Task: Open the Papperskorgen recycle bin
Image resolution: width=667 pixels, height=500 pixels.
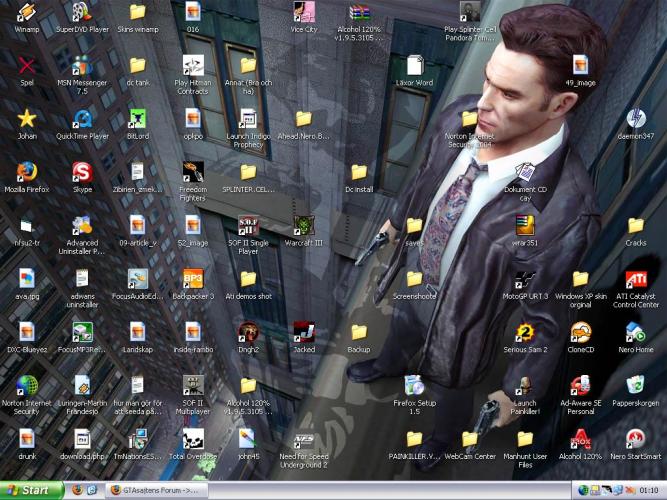Action: pyautogui.click(x=635, y=386)
